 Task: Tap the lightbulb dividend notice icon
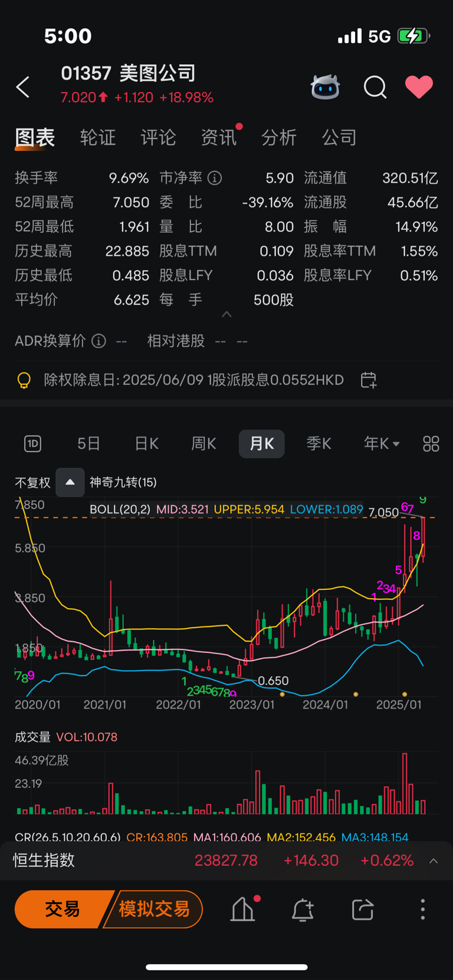[24, 380]
